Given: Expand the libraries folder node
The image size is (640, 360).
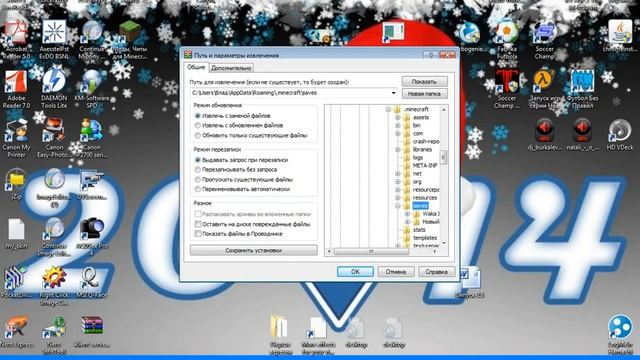Looking at the screenshot, I should pyautogui.click(x=398, y=149).
